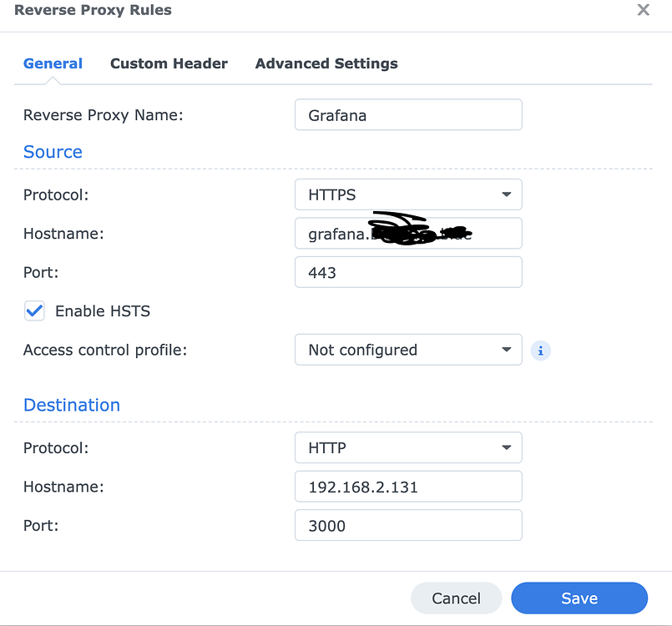
Task: Select the General tab
Action: [x=53, y=63]
